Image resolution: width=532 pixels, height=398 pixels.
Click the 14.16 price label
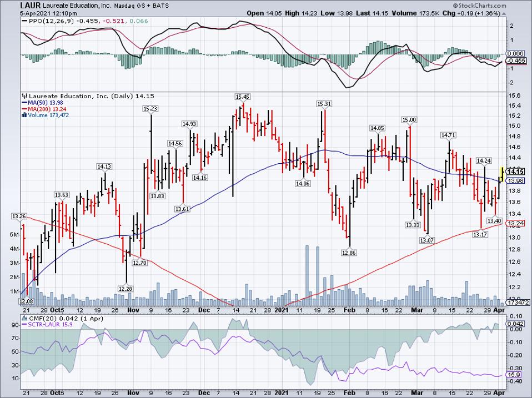(200, 178)
